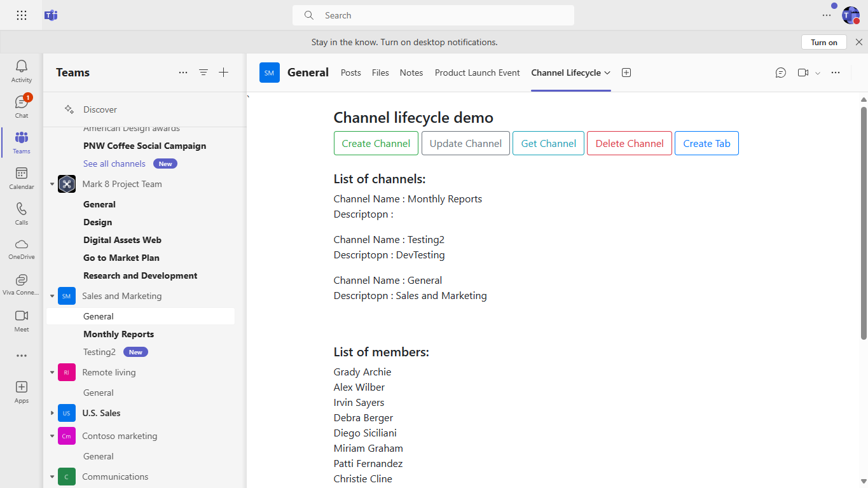This screenshot has width=868, height=488.
Task: Open the Calendar app
Action: click(22, 178)
